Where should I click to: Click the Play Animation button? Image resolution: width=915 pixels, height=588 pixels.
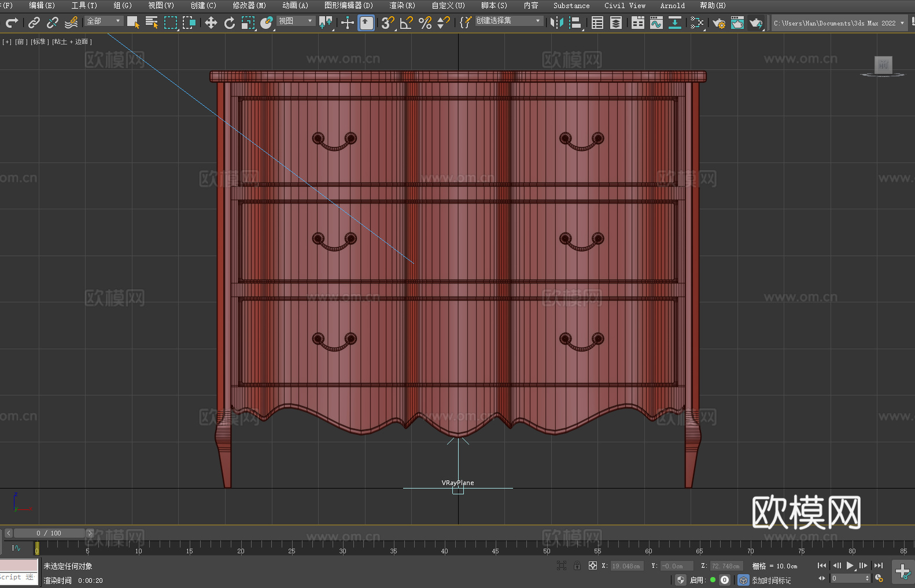pos(850,565)
